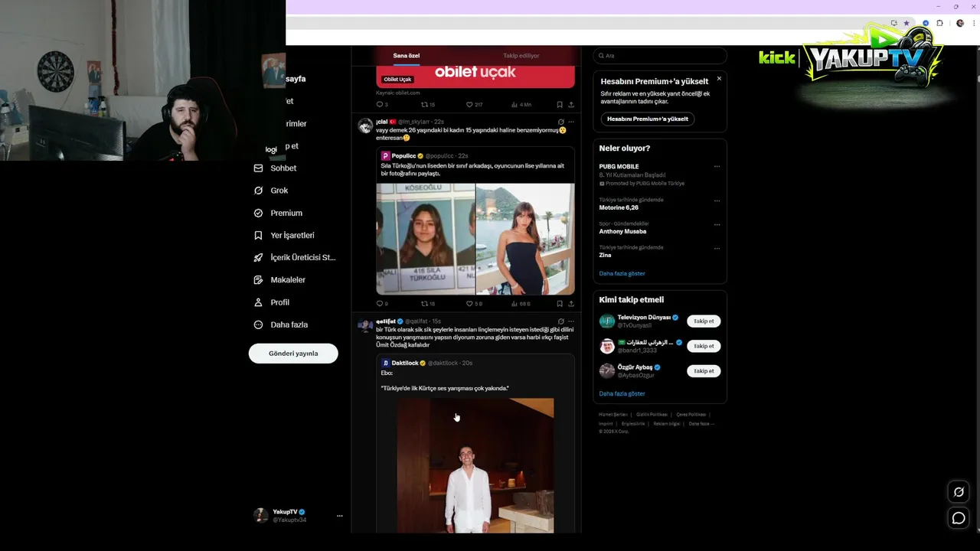980x551 pixels.
Task: Open Chrome profile avatar in toolbar
Action: pos(960,23)
